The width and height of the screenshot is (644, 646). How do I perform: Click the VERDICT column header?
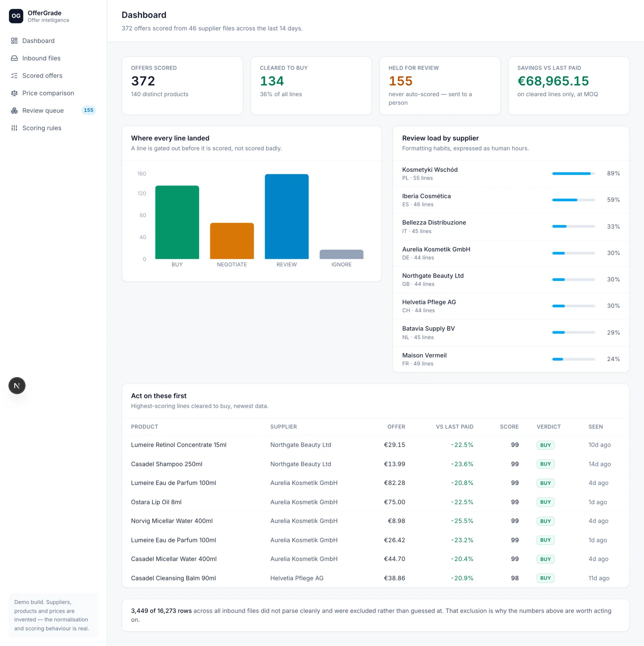coord(549,427)
